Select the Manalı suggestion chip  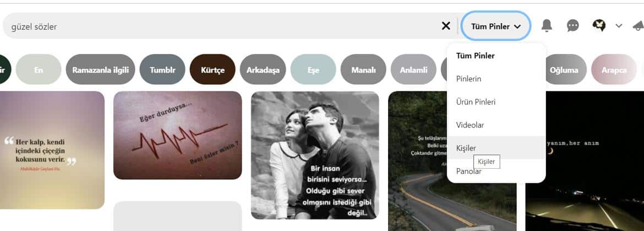pyautogui.click(x=363, y=70)
